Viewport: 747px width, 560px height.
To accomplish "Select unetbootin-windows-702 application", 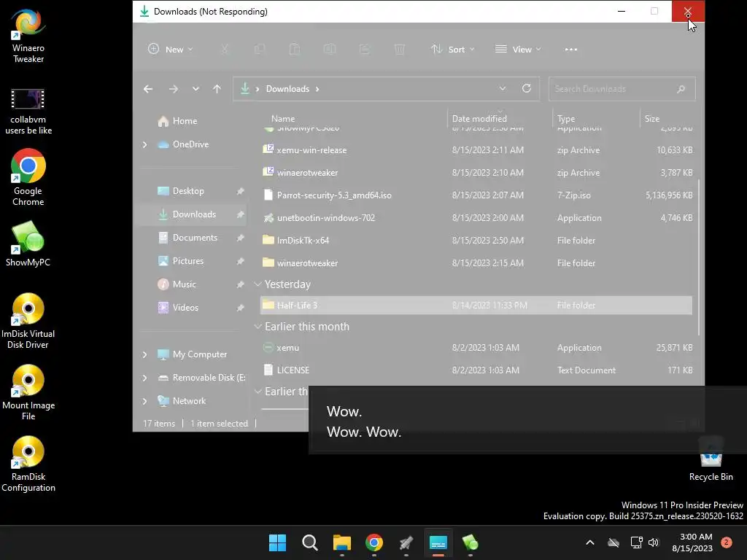I will tap(476, 217).
